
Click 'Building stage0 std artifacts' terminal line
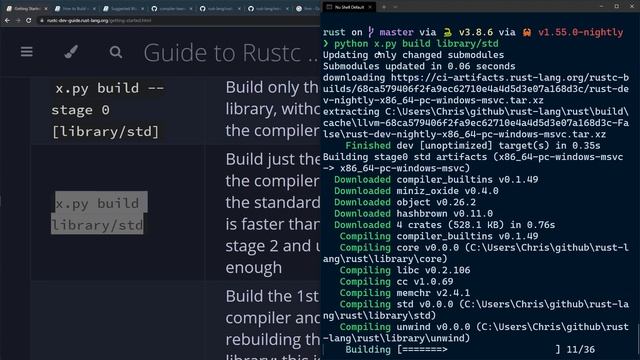tap(473, 162)
